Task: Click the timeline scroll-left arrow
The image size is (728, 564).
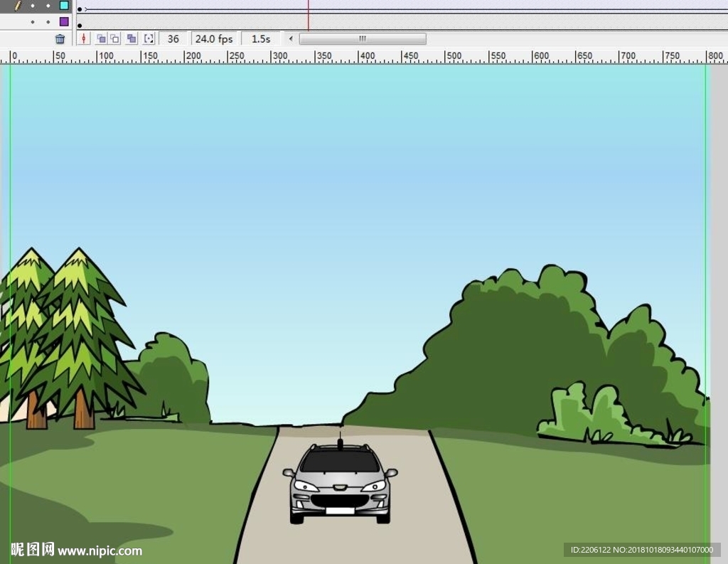Action: point(291,38)
